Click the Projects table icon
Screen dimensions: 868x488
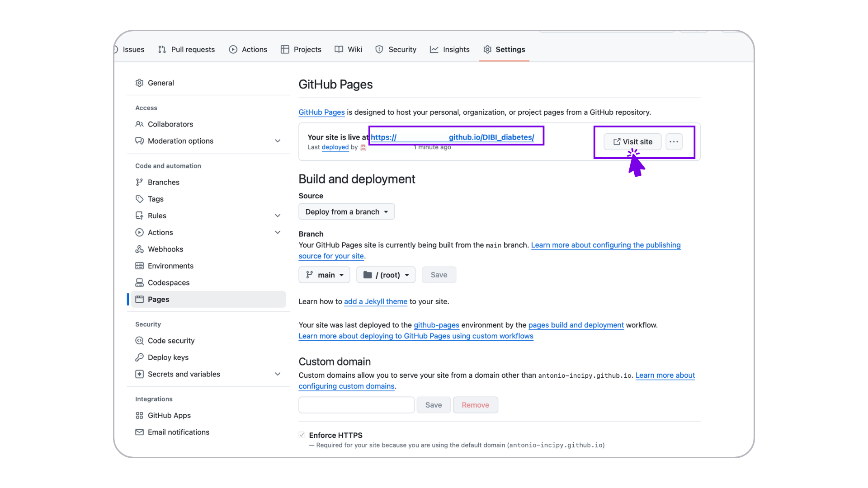(x=285, y=49)
